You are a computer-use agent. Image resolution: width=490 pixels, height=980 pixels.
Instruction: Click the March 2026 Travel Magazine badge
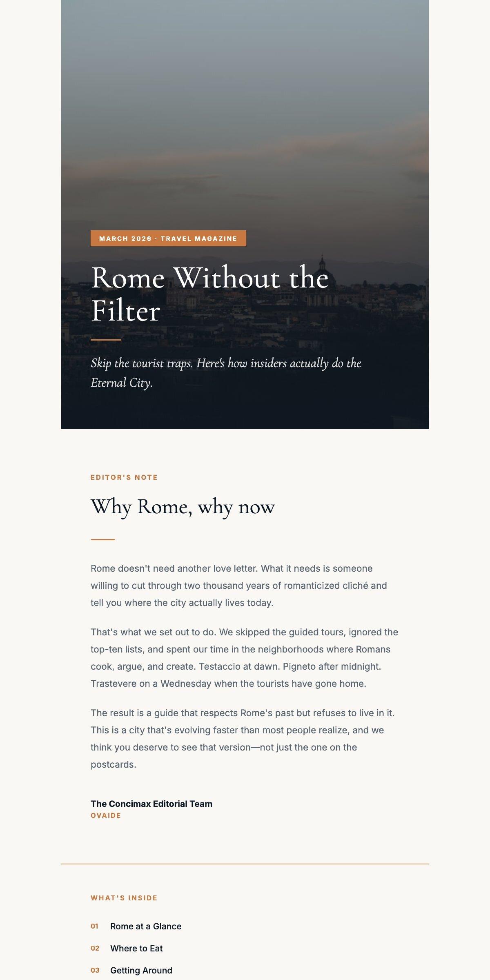click(168, 238)
